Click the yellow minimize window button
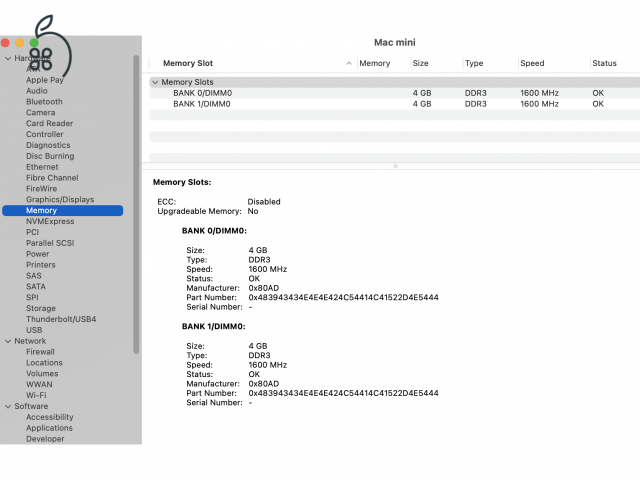The width and height of the screenshot is (640, 480). (x=20, y=43)
